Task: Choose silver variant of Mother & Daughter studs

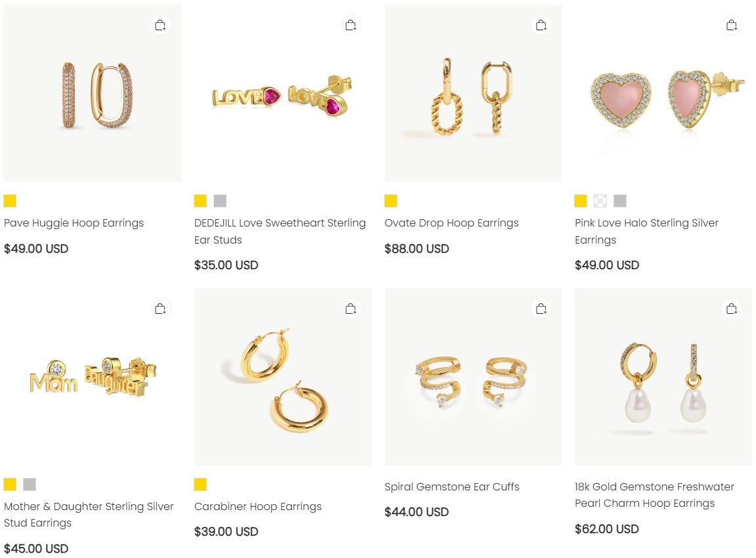Action: click(29, 484)
